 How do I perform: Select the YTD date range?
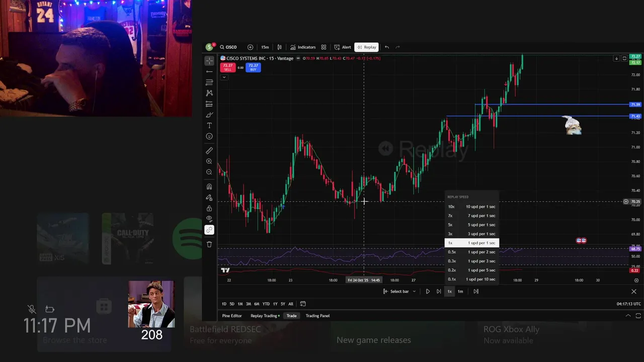(266, 304)
